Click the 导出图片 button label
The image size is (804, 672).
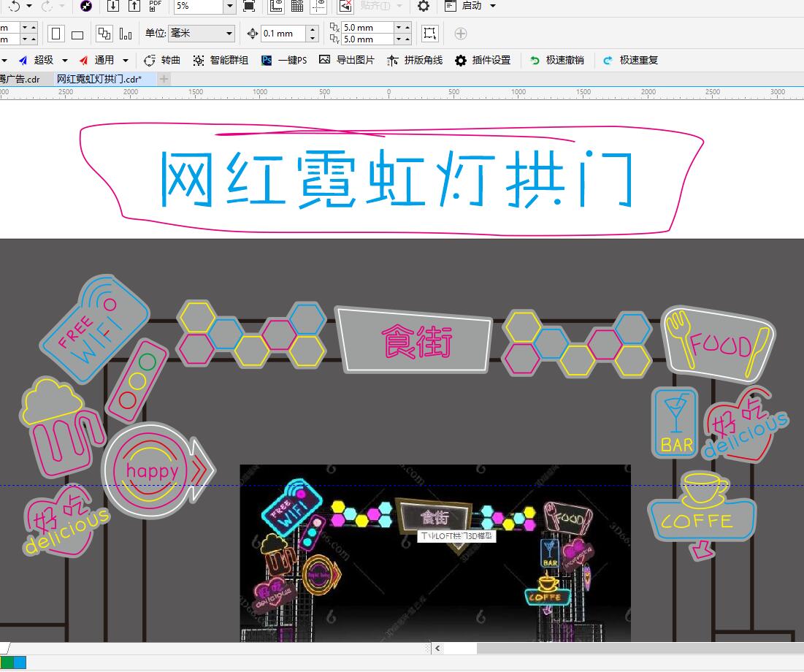pyautogui.click(x=356, y=60)
